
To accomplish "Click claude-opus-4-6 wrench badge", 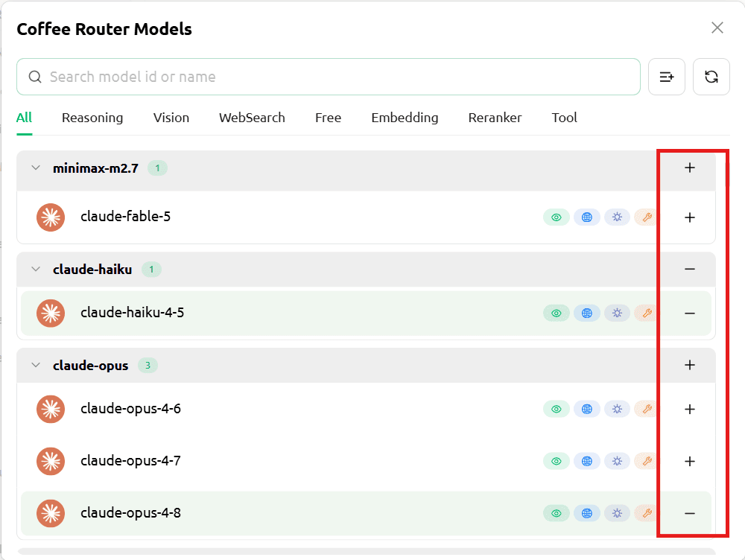I will 646,410.
